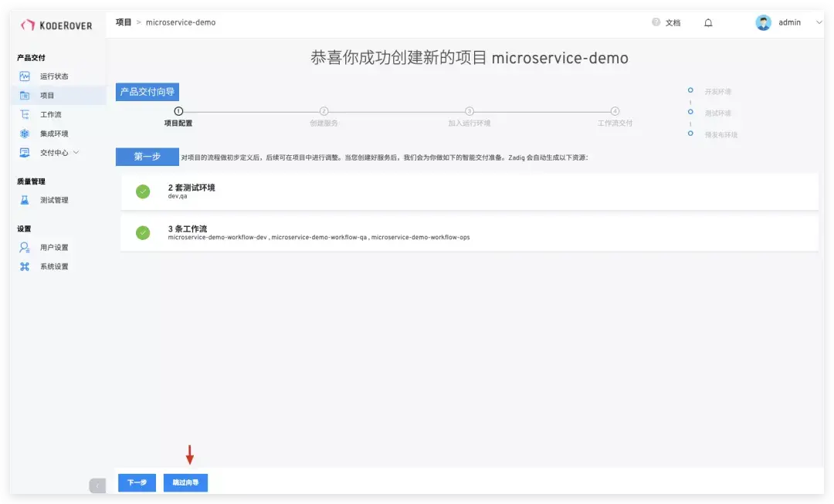This screenshot has width=834, height=504.
Task: Click green checkmark beside 2 套测试环境
Action: 142,191
